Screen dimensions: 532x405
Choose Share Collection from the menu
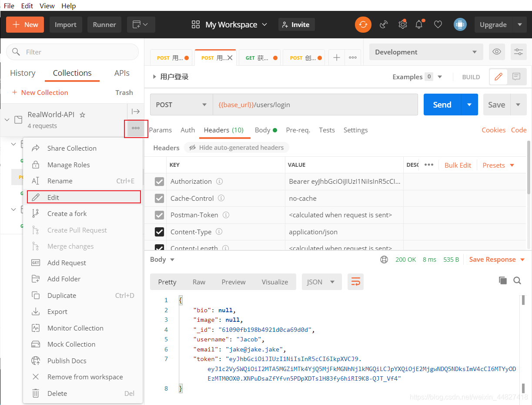pos(83,148)
